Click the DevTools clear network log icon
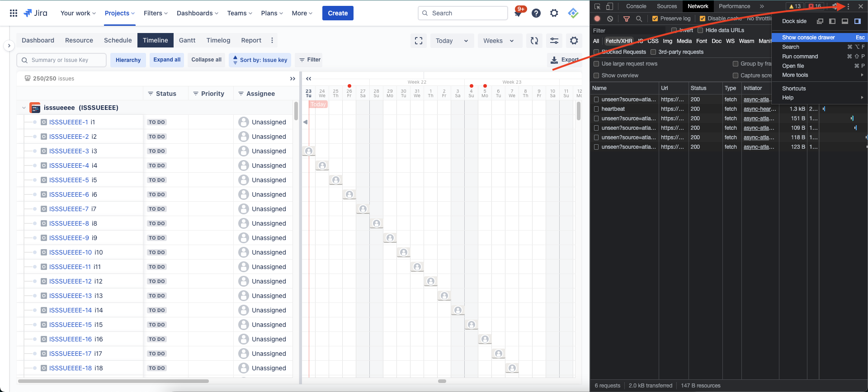The width and height of the screenshot is (868, 392). [610, 19]
